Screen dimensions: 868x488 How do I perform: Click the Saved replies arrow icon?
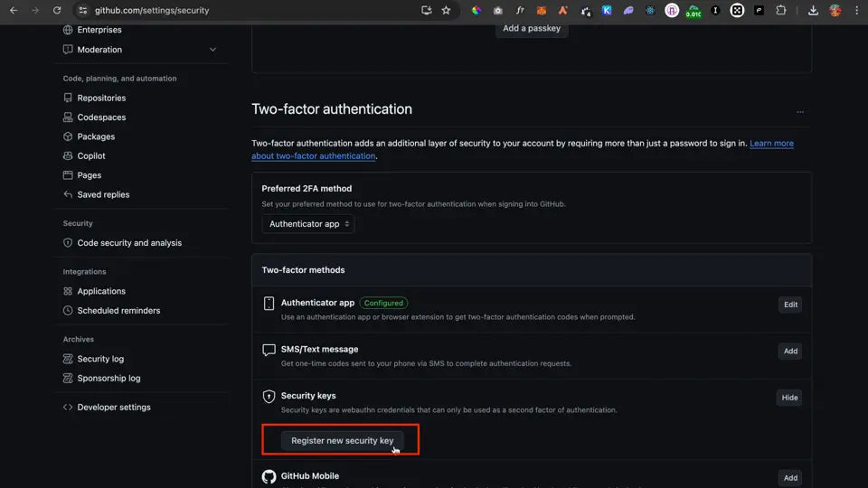pos(68,194)
